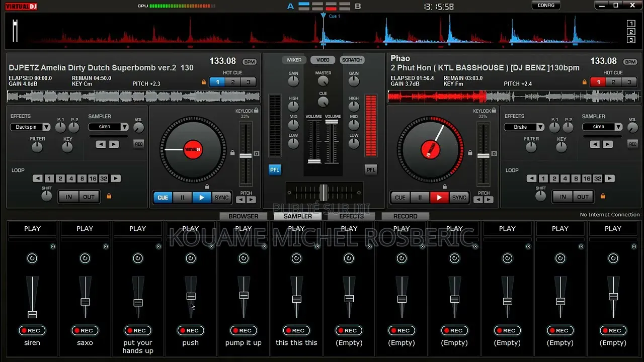Hit the red play button on right deck
This screenshot has width=644, height=362.
click(x=439, y=198)
